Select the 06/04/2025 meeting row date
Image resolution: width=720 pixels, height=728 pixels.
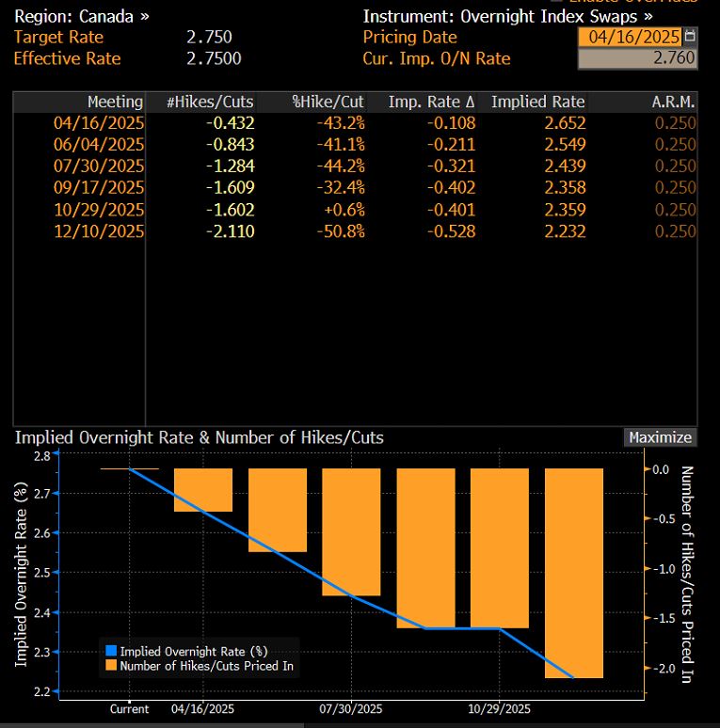coord(99,145)
